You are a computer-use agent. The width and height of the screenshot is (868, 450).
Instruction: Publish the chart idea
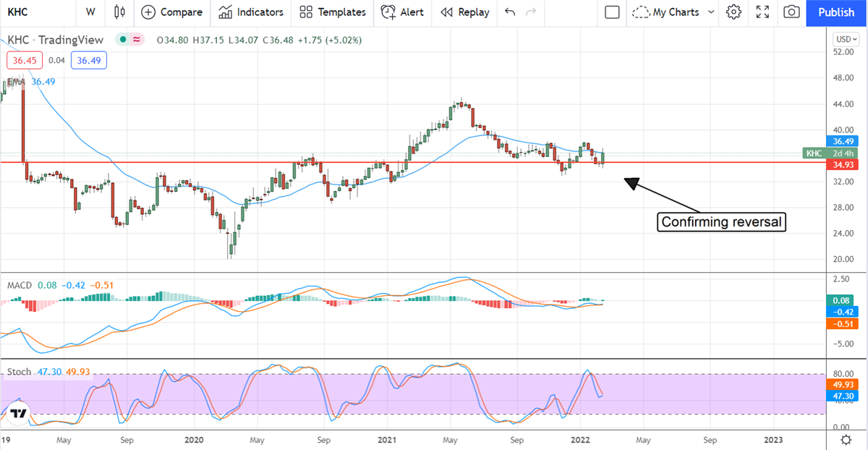tap(836, 12)
